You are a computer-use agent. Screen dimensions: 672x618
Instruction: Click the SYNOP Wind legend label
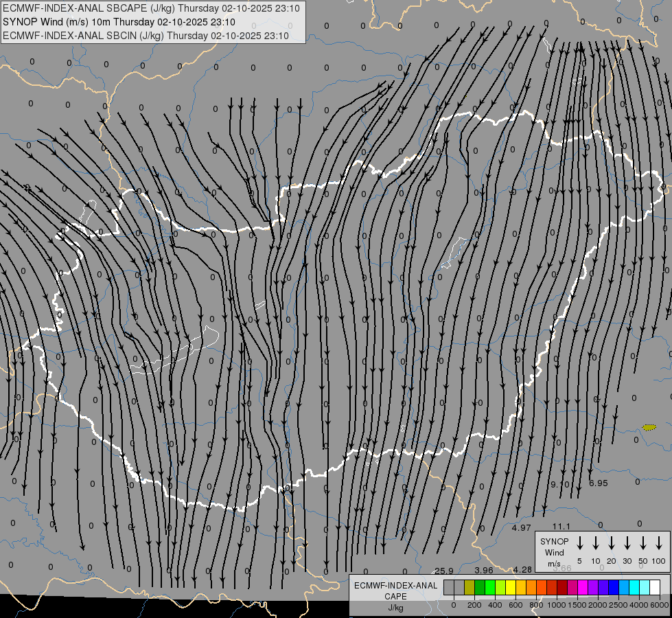pyautogui.click(x=554, y=547)
